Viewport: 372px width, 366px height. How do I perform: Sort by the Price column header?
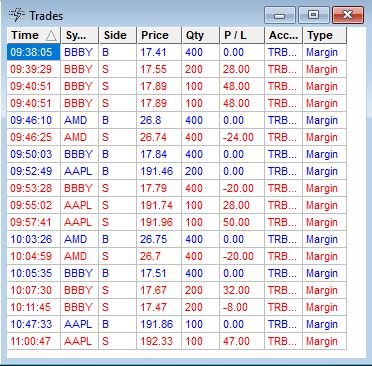coord(159,35)
